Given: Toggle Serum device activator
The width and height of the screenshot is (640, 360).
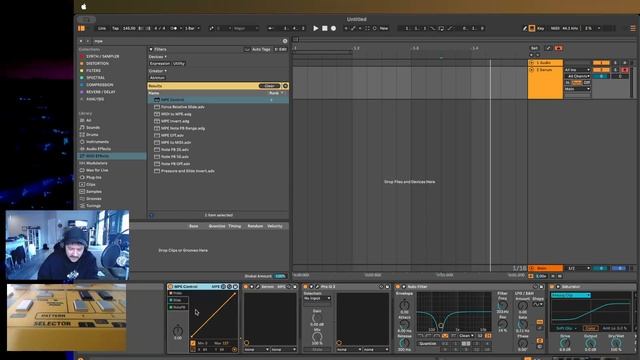Looking at the screenshot, I should [x=246, y=287].
